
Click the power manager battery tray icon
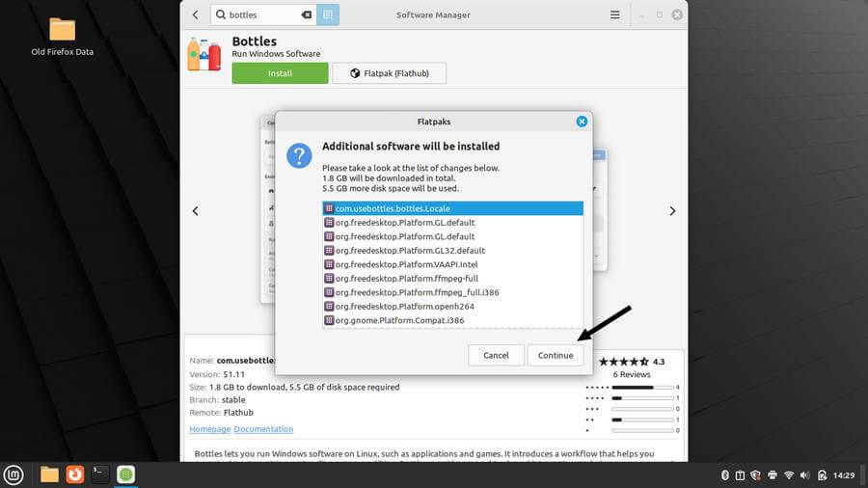pos(822,475)
